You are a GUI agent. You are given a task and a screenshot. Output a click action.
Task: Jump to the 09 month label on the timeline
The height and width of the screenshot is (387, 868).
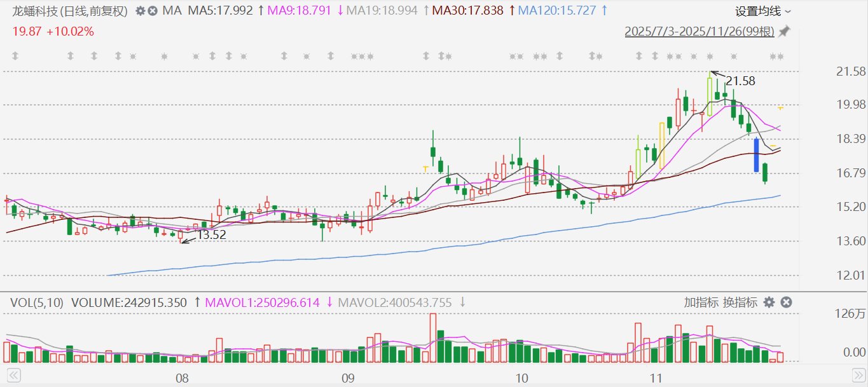coord(347,379)
